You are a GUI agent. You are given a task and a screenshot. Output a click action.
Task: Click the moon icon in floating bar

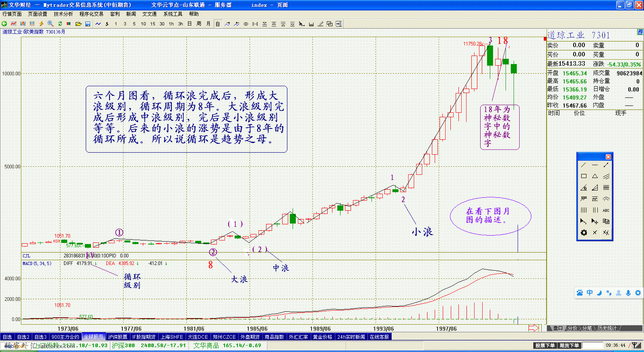coord(599,293)
